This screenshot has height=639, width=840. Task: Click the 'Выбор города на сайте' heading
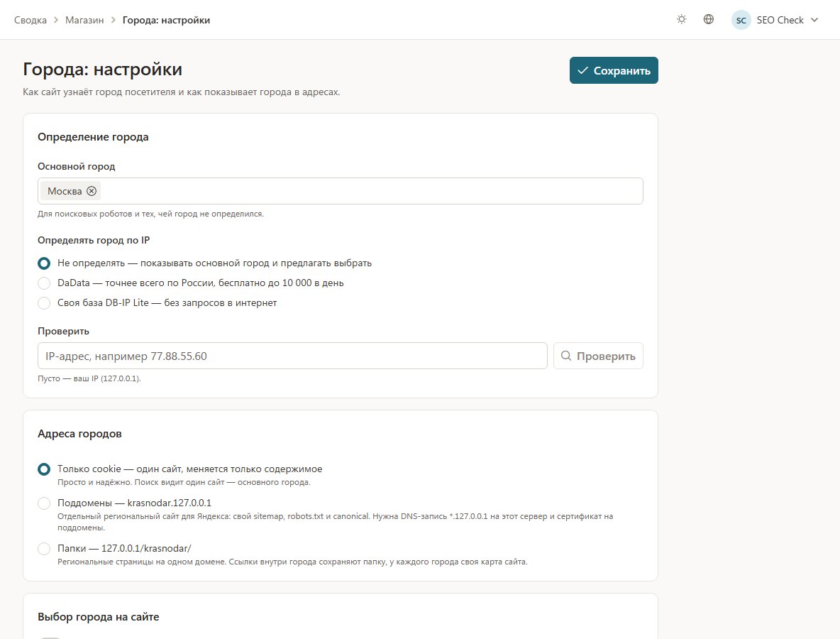[x=99, y=617]
